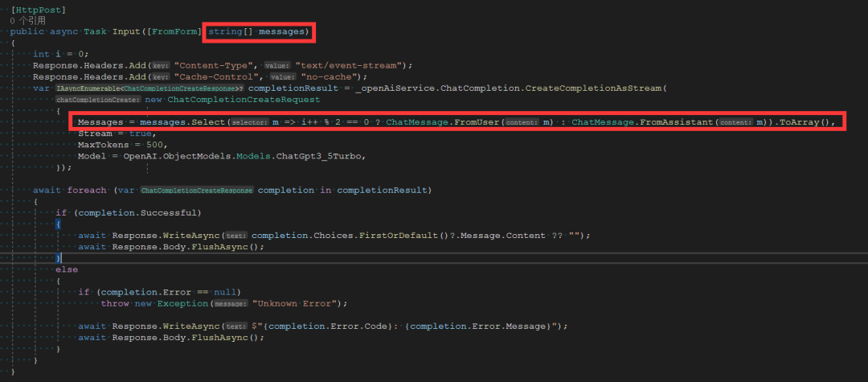Select the 'true' value of Stream

[x=140, y=133]
